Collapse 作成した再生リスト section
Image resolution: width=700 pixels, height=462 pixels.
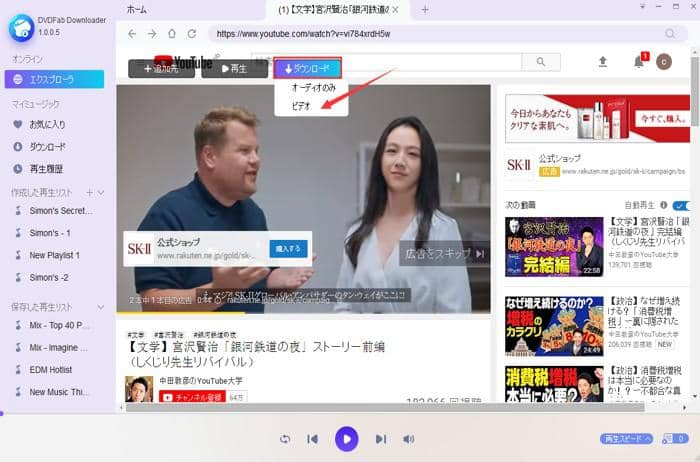[101, 192]
